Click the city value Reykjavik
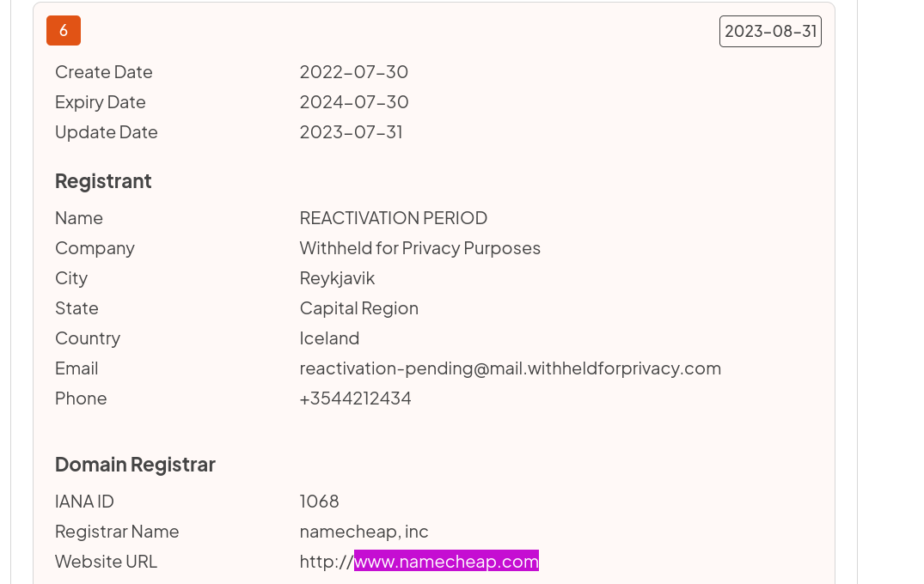Image resolution: width=924 pixels, height=584 pixels. coord(337,278)
